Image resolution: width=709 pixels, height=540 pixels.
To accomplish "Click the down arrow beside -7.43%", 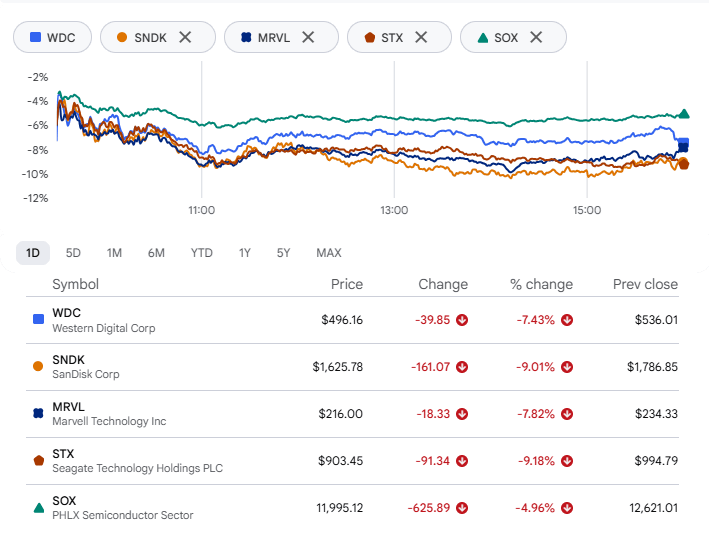I will (x=567, y=320).
